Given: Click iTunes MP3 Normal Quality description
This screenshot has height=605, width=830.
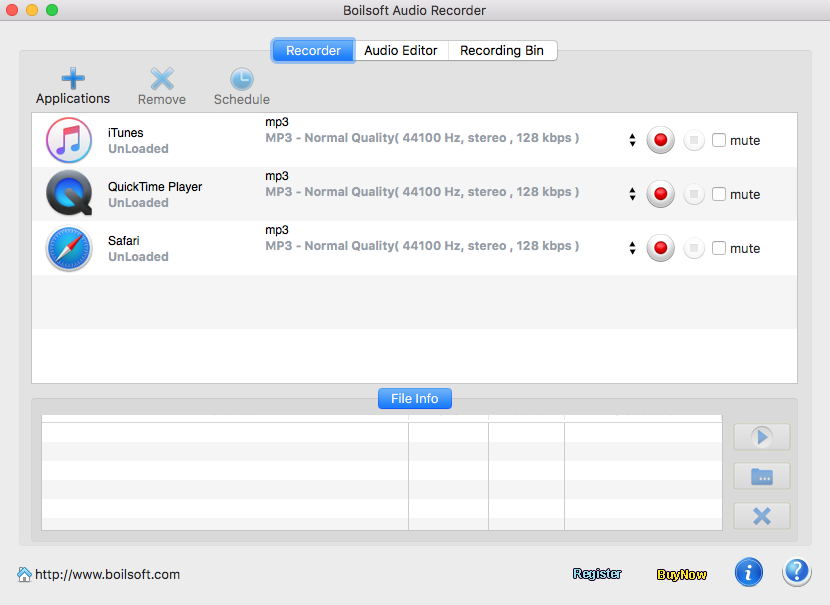Looking at the screenshot, I should pyautogui.click(x=422, y=138).
